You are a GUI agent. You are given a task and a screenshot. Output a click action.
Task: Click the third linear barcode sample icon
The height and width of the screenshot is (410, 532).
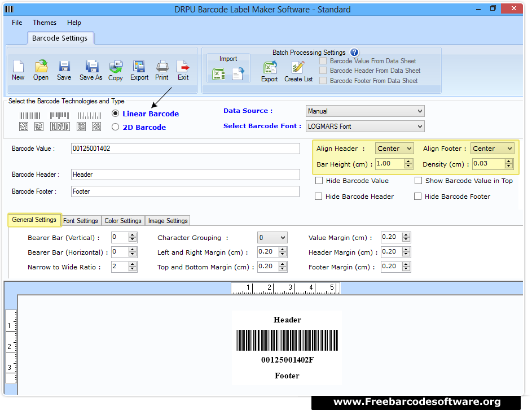[90, 116]
